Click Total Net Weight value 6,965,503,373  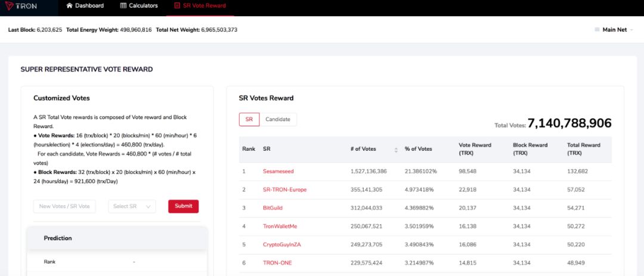point(219,30)
